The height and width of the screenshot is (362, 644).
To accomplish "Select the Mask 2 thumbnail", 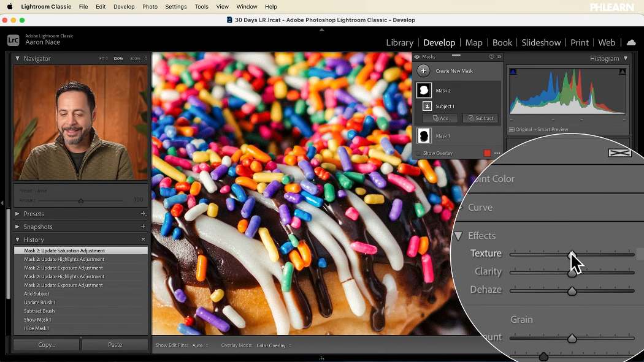I will pos(424,90).
